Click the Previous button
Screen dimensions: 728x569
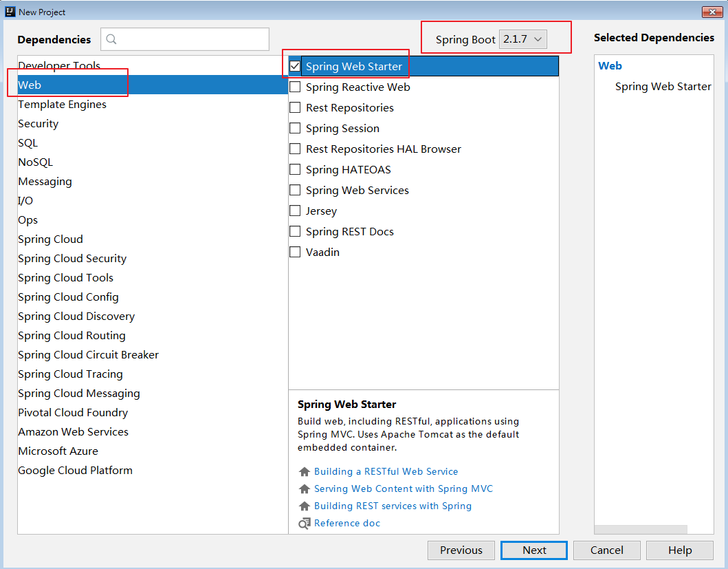461,550
